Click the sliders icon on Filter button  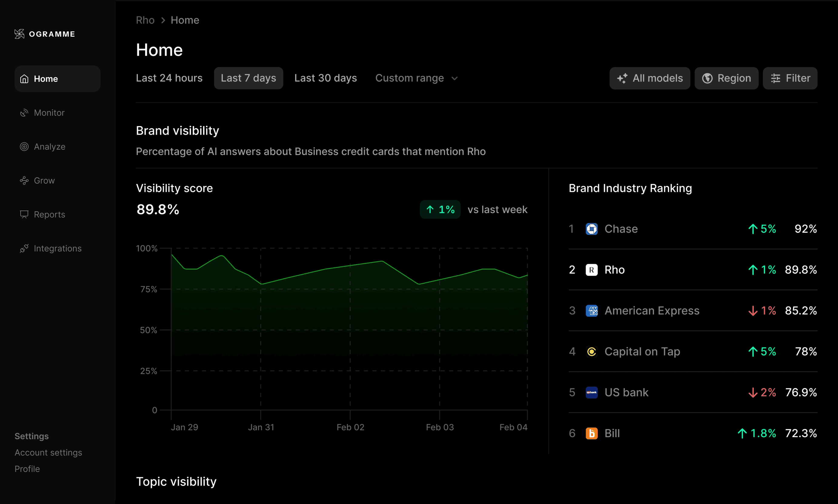point(776,78)
